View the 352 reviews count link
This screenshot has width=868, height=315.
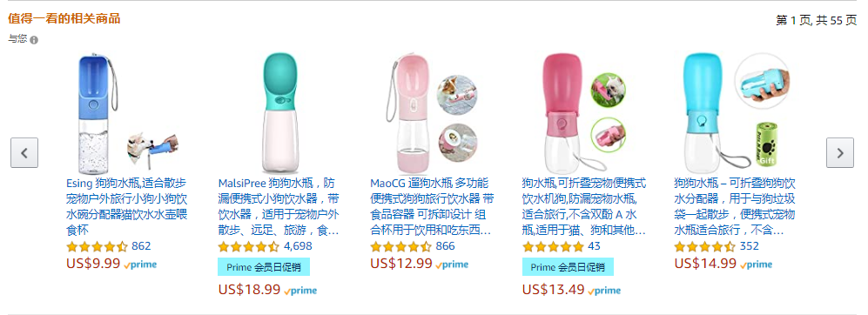click(x=750, y=246)
